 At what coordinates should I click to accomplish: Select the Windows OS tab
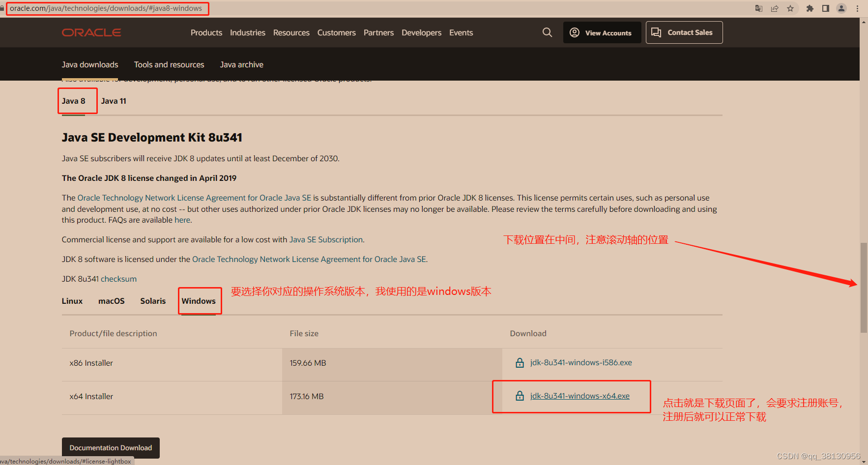pyautogui.click(x=199, y=301)
